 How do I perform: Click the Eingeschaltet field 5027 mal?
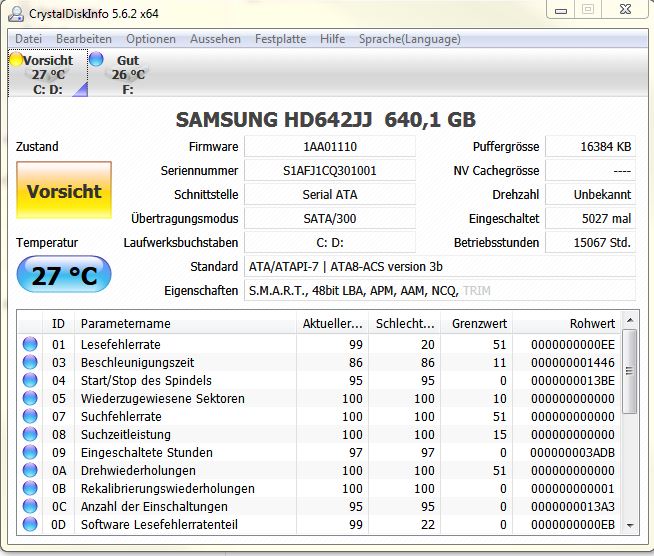(x=590, y=218)
